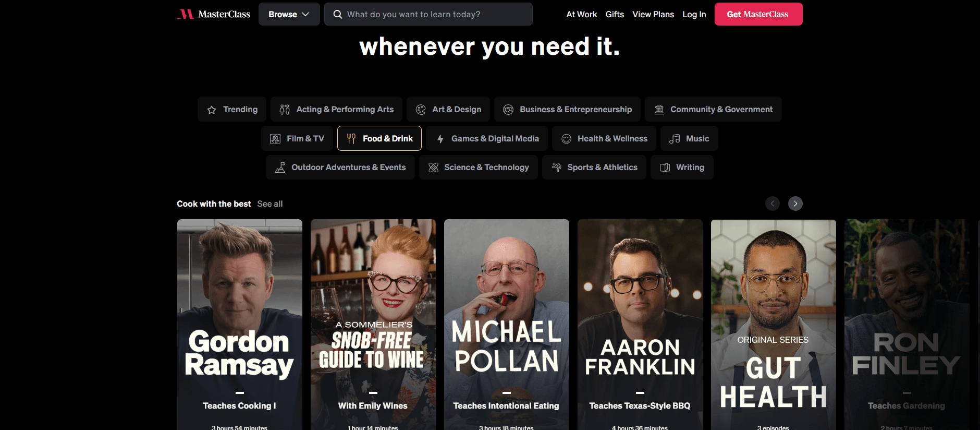
Task: Select Outdoor Adventures & Events category
Action: click(x=340, y=167)
